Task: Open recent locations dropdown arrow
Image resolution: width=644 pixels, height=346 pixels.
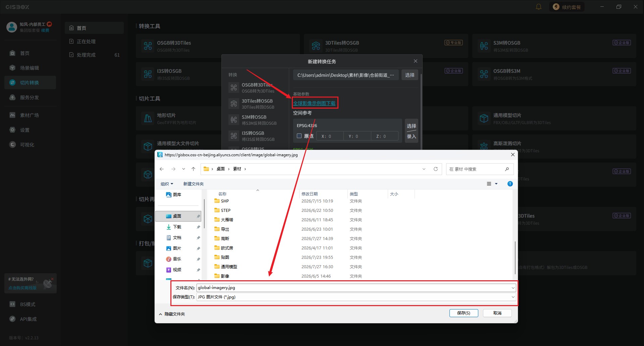Action: pyautogui.click(x=183, y=169)
